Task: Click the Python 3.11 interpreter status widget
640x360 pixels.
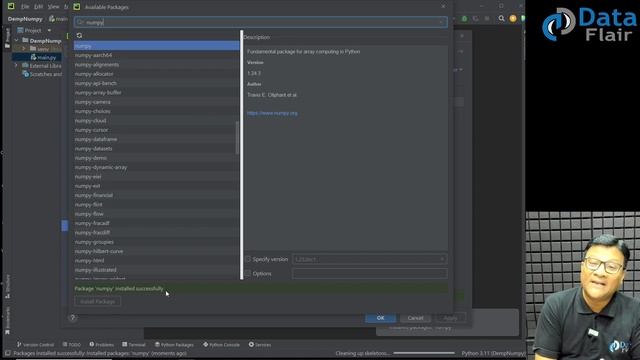Action: pyautogui.click(x=493, y=353)
